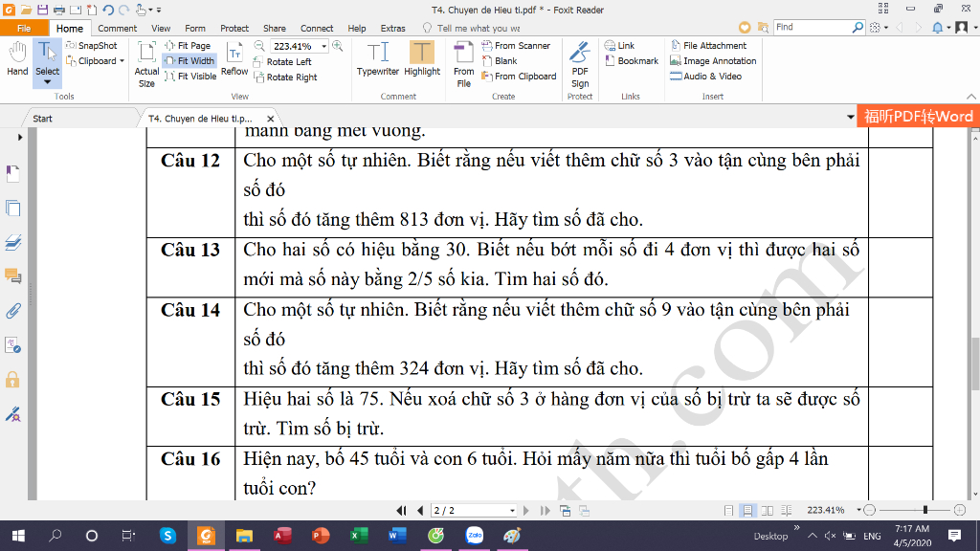Go to first page

pos(401,511)
